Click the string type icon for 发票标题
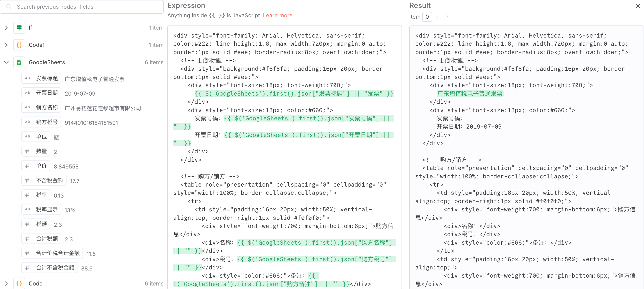Viewport: 644px width, 289px height. pyautogui.click(x=28, y=78)
